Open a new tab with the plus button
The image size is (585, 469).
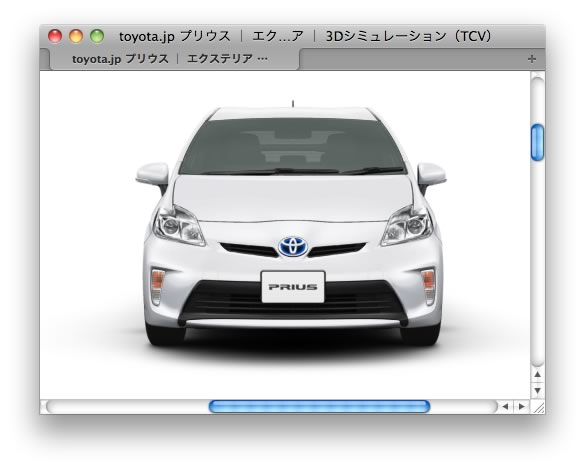click(532, 59)
